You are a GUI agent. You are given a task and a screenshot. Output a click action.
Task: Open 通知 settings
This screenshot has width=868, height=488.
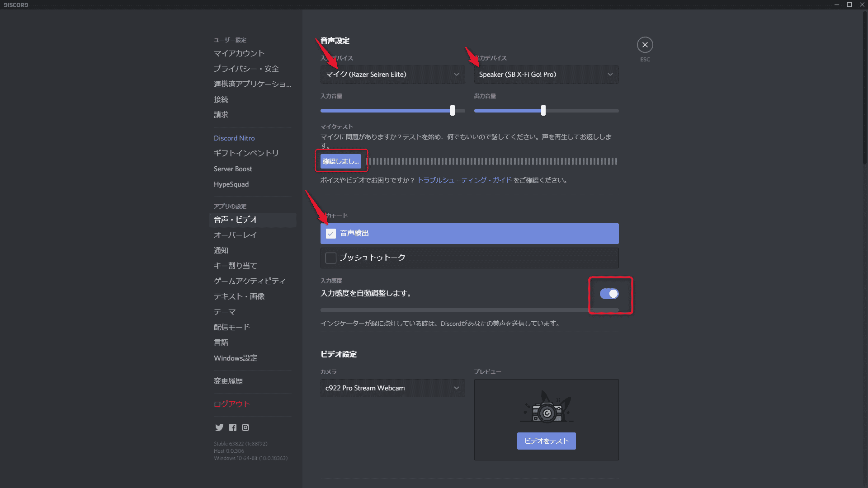[x=253, y=250]
